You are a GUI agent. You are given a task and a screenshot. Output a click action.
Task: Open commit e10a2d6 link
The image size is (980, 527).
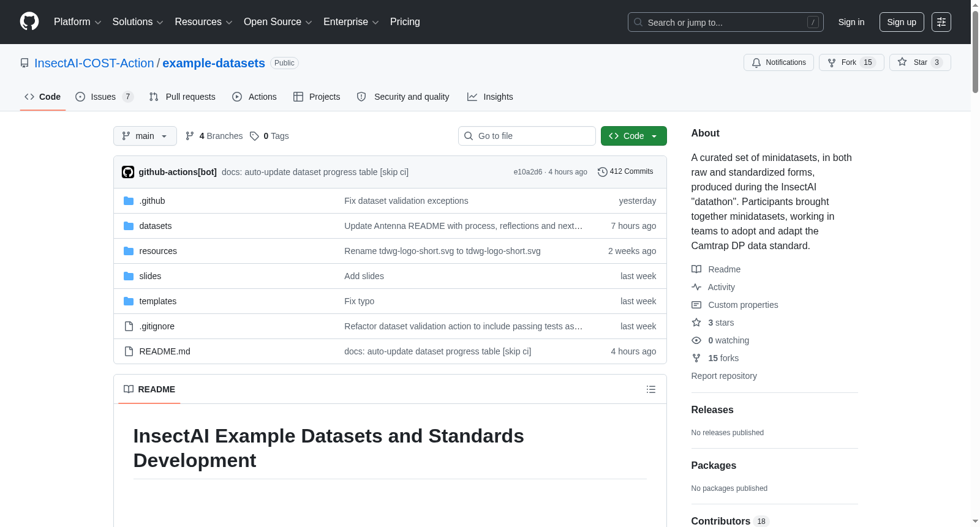528,172
